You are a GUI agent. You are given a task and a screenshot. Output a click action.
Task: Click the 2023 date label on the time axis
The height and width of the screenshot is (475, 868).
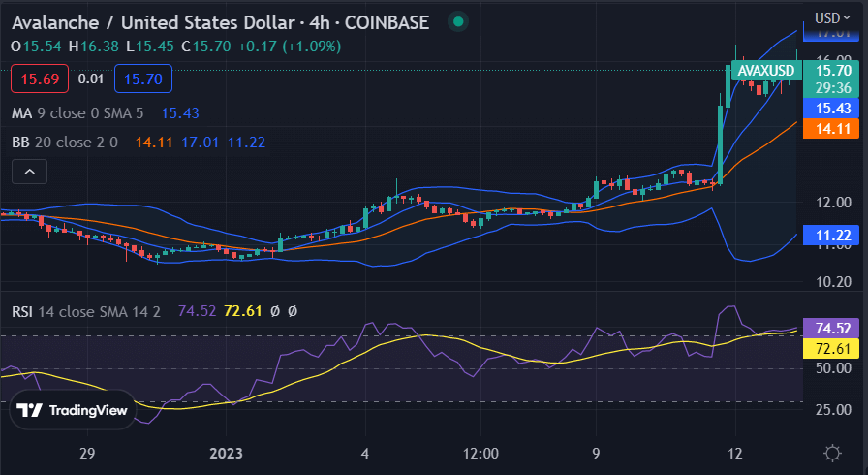[x=226, y=454]
